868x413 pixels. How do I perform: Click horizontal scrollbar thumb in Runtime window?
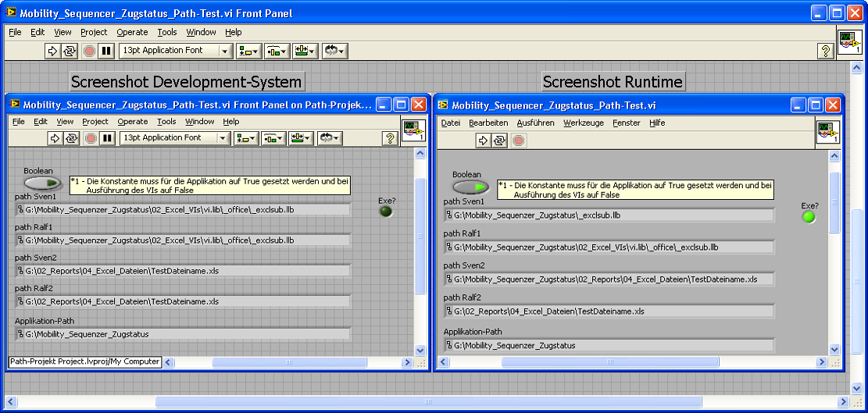[610, 361]
